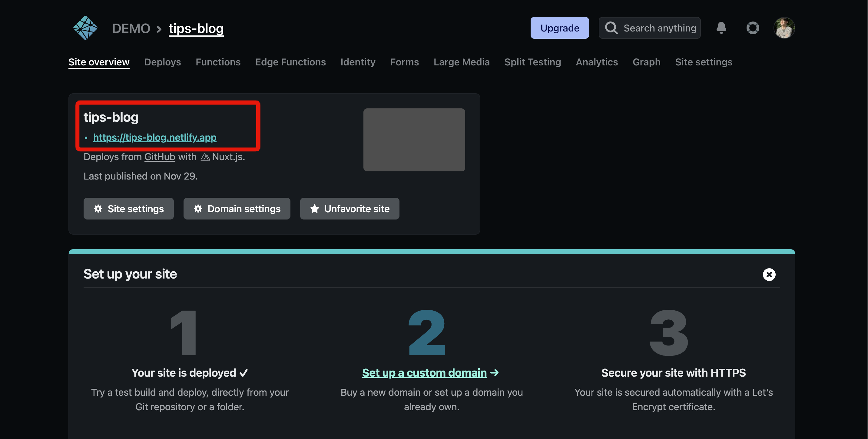The height and width of the screenshot is (439, 868).
Task: Click the Unfavorite site button
Action: [350, 209]
